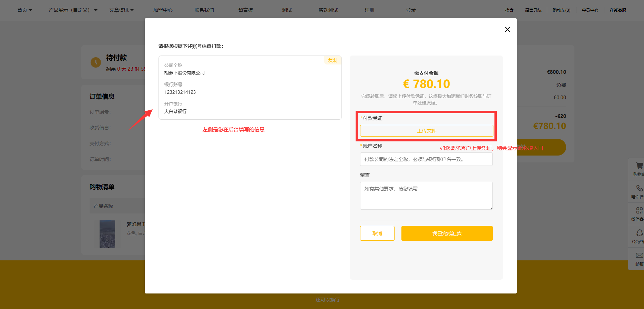Screen dimensions: 644x309
Task: Open the 测试 nav item
Action: point(287,10)
